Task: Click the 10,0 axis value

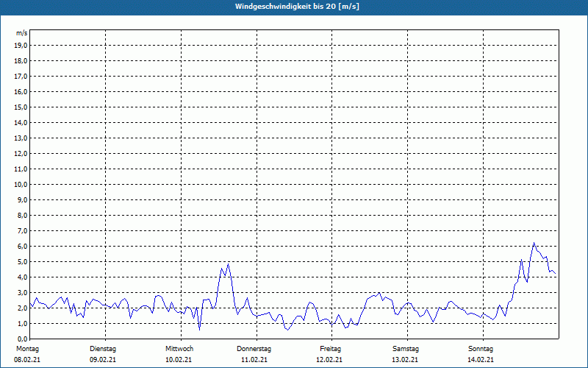Action: [x=21, y=185]
